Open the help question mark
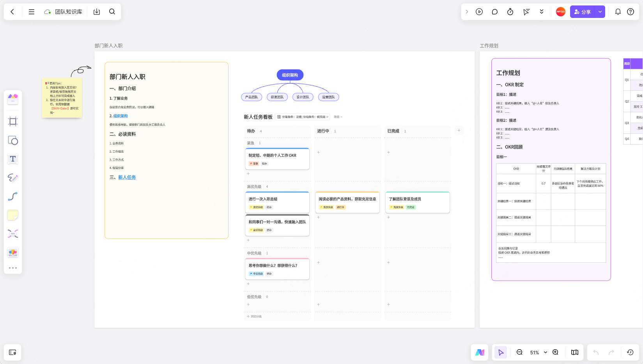 click(631, 12)
